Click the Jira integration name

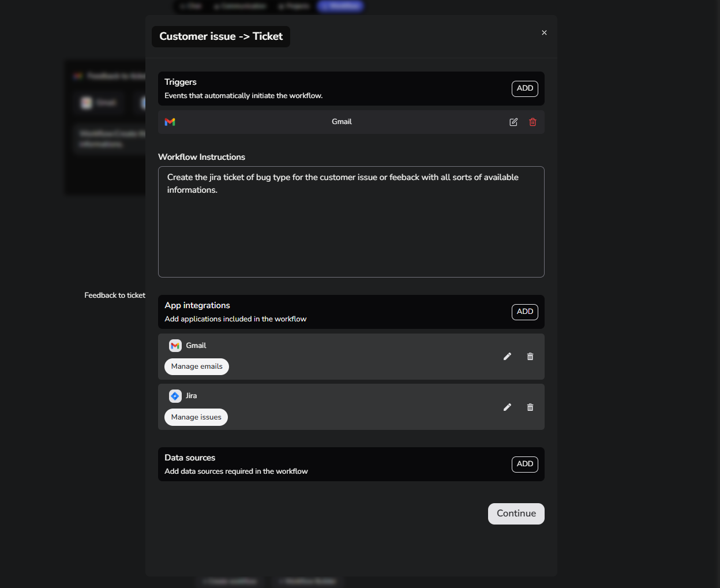pos(192,396)
